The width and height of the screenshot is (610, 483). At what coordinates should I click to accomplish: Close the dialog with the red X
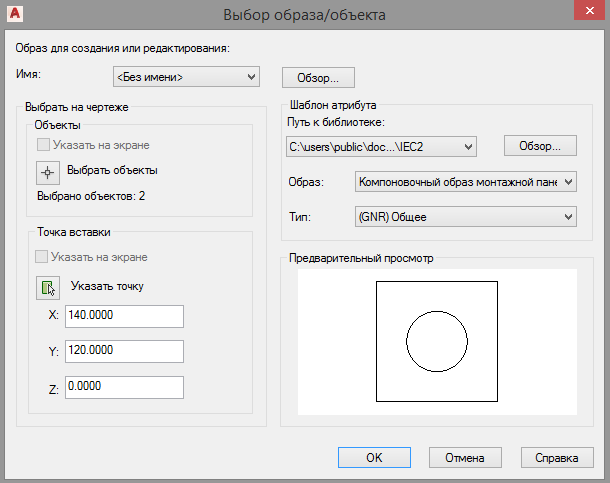pyautogui.click(x=589, y=10)
